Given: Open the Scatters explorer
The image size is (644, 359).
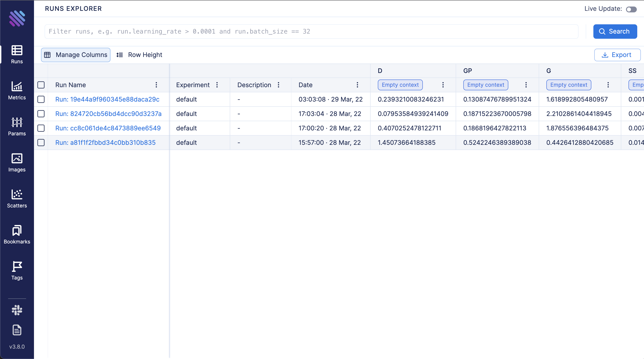Looking at the screenshot, I should click(17, 198).
